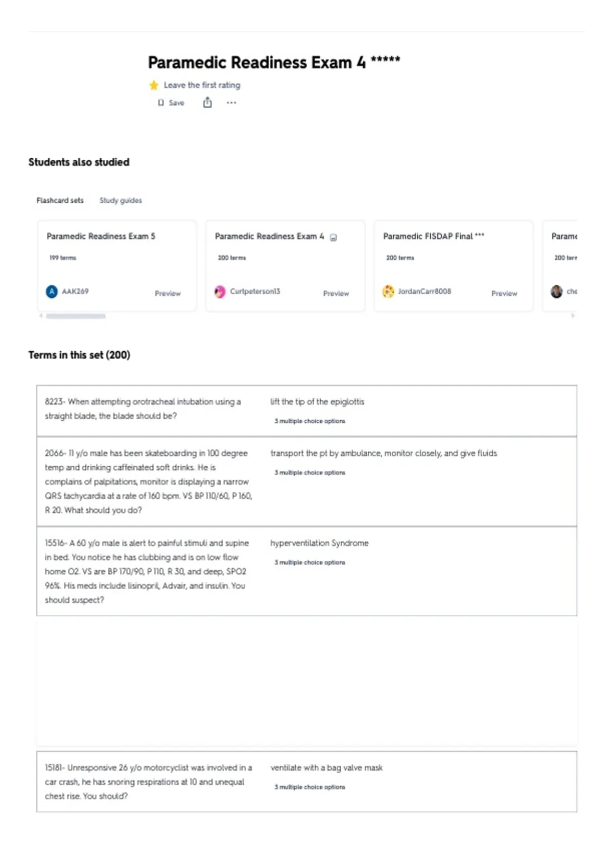Click Leave the first rating link
Screen dimensions: 613x868
pyautogui.click(x=202, y=85)
